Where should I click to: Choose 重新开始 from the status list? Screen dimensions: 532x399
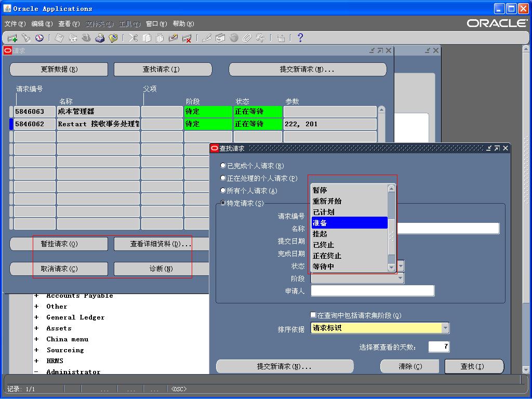click(x=350, y=201)
